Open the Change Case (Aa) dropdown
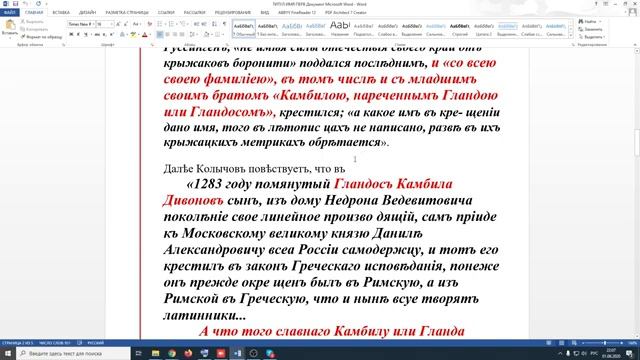 point(137,24)
